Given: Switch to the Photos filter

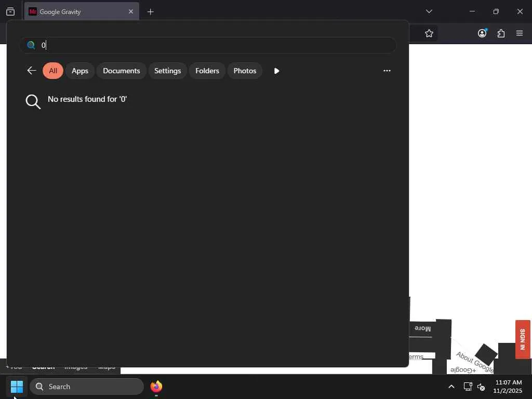Looking at the screenshot, I should (x=245, y=71).
